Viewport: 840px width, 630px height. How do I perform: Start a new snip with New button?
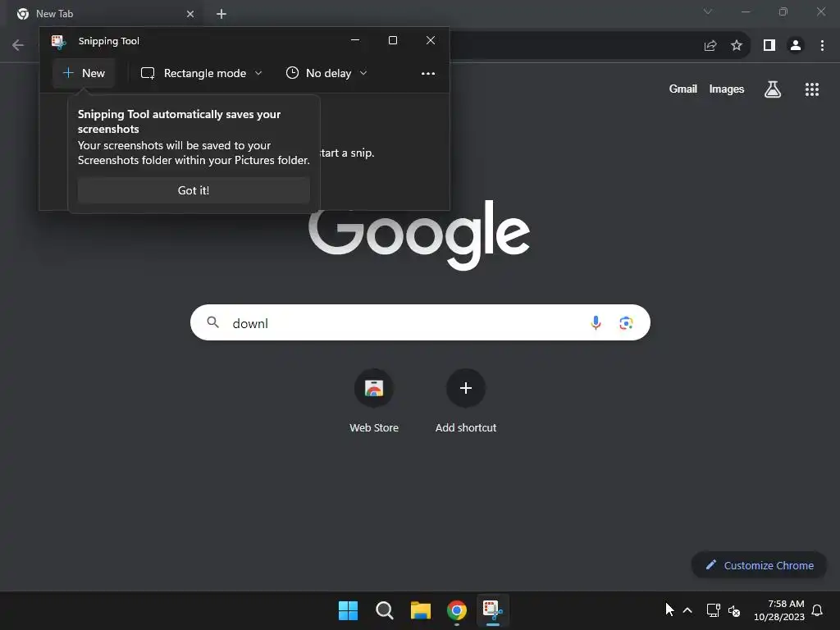(x=84, y=73)
